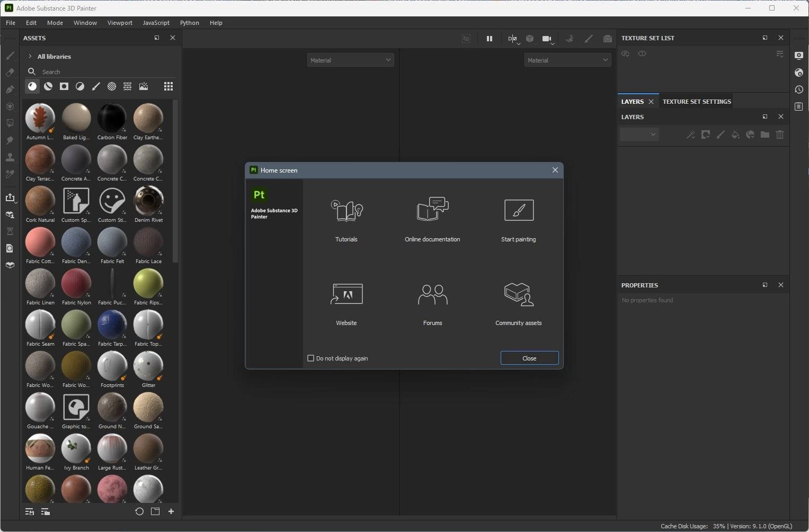This screenshot has height=532, width=809.
Task: Dismiss Home screen with X button
Action: [x=555, y=170]
